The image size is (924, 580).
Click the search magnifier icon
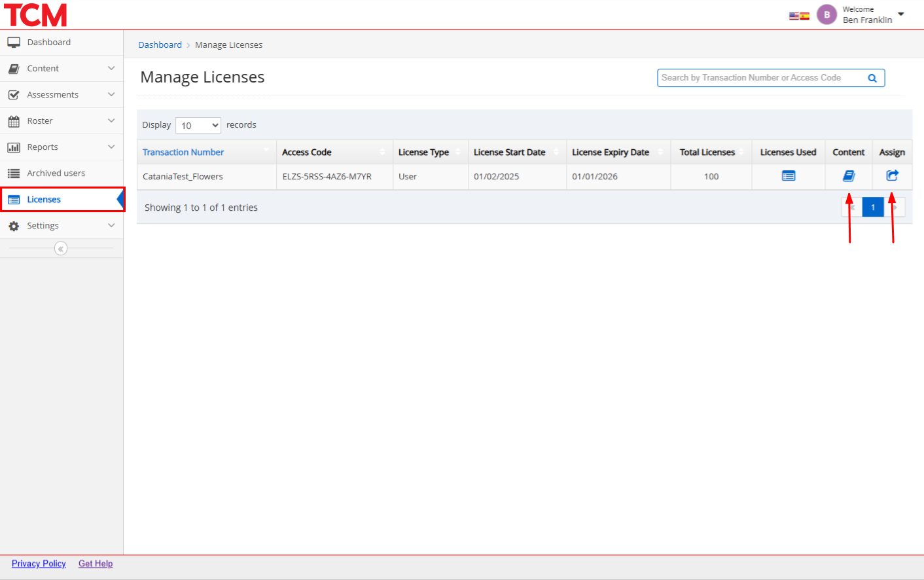[x=872, y=78]
